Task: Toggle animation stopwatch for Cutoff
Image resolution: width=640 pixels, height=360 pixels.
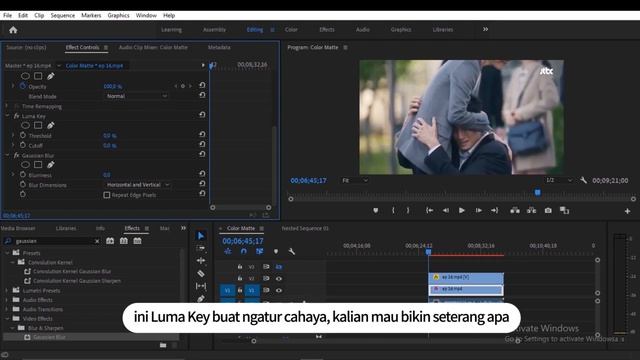Action: [x=23, y=145]
